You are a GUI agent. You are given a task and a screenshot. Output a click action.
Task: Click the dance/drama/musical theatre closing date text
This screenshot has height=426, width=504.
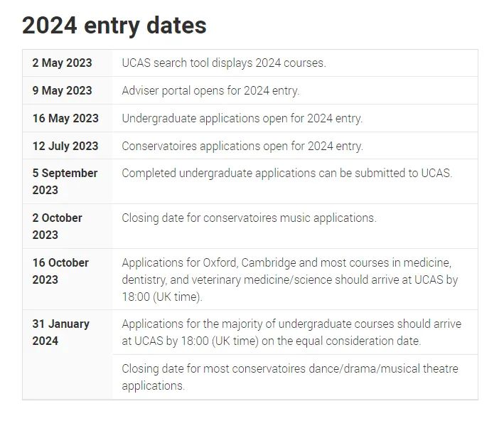[x=290, y=377]
